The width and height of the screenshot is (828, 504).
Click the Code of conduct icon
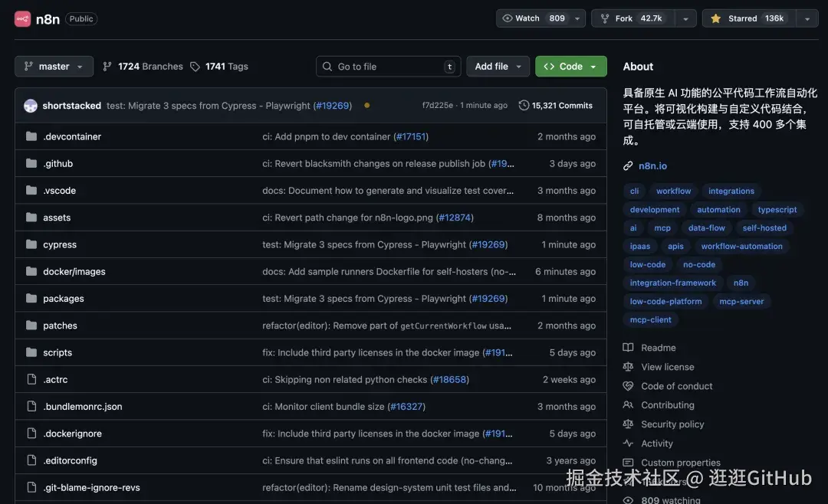(x=627, y=385)
